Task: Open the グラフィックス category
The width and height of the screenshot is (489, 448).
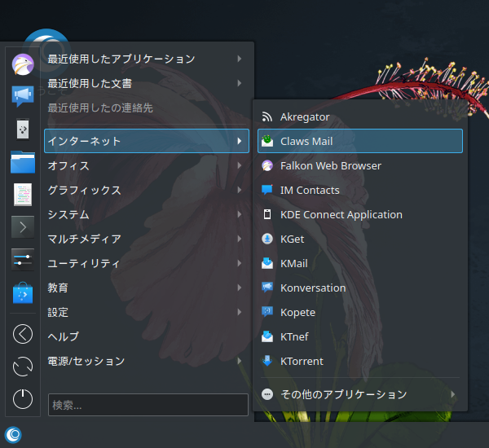Action: click(x=147, y=190)
